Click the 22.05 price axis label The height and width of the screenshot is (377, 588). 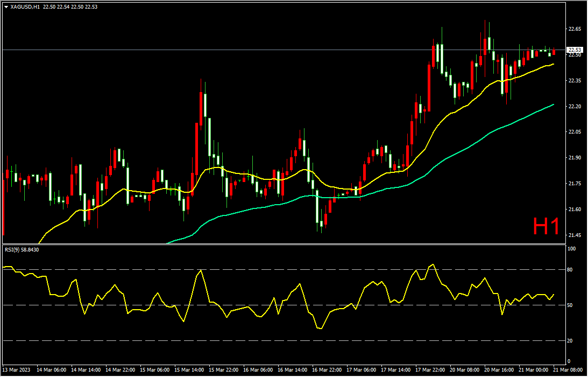click(575, 132)
